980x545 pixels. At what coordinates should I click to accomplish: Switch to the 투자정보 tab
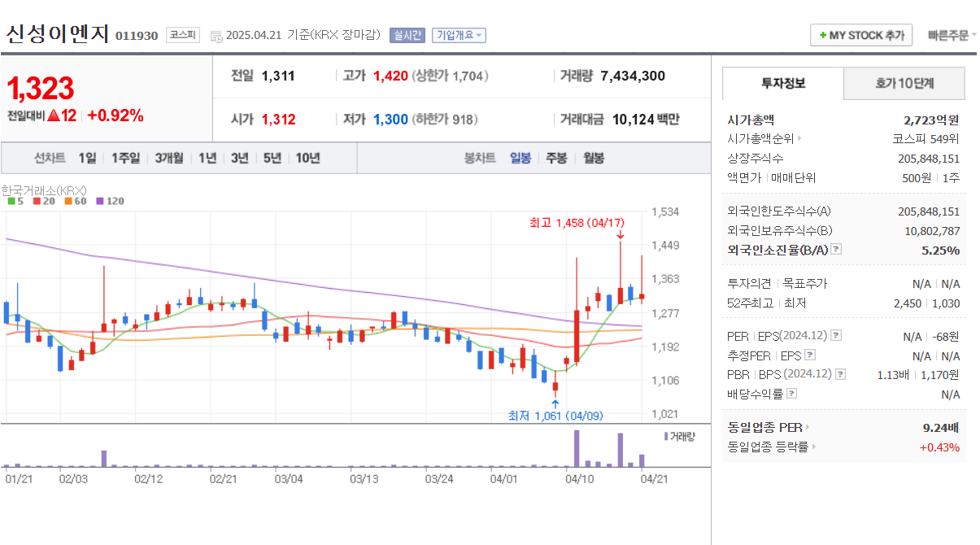(x=783, y=84)
